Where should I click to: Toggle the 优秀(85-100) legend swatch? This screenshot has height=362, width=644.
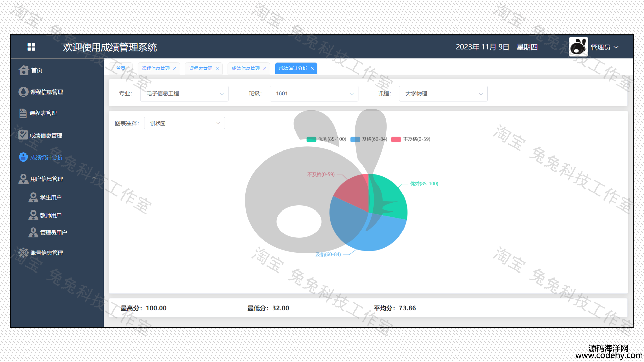(311, 139)
